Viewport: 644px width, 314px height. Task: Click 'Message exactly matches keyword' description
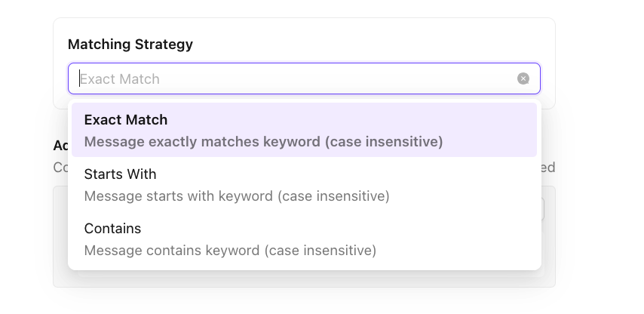point(263,142)
